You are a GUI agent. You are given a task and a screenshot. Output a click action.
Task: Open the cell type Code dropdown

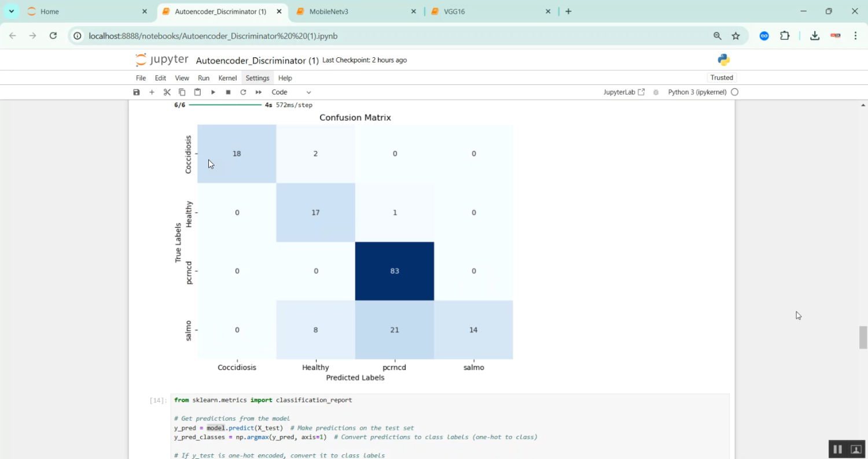[x=291, y=92]
